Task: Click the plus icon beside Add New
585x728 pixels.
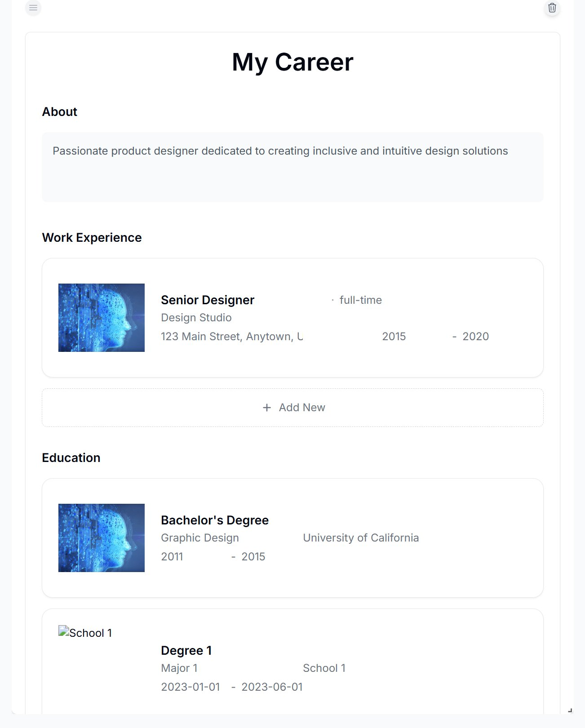Action: [267, 408]
